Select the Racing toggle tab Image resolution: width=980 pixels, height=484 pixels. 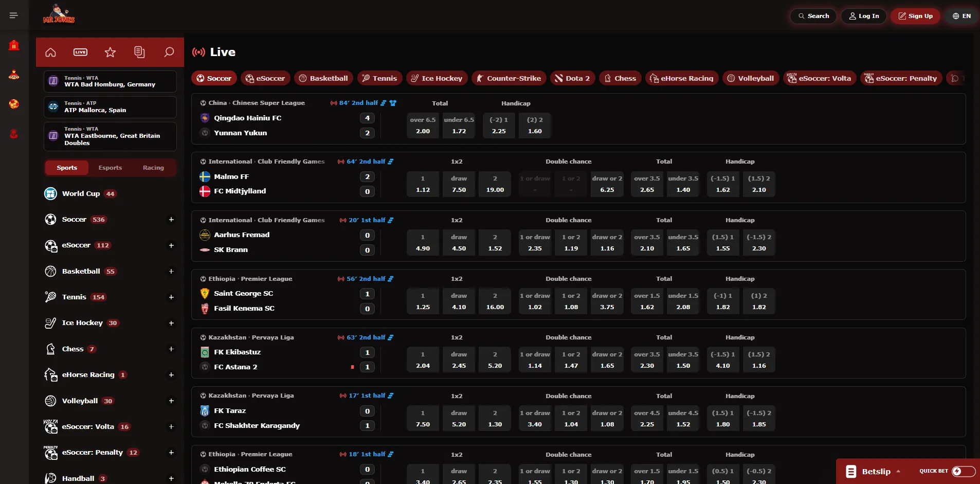point(153,168)
